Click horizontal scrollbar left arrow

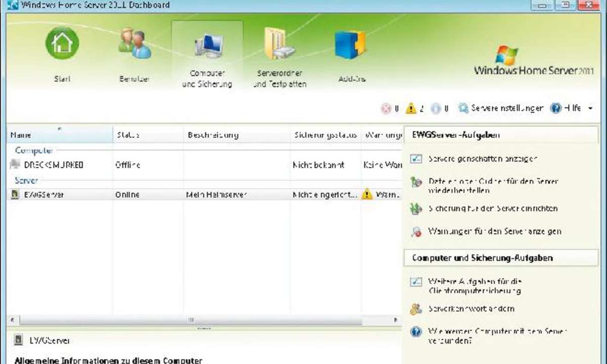(x=12, y=320)
